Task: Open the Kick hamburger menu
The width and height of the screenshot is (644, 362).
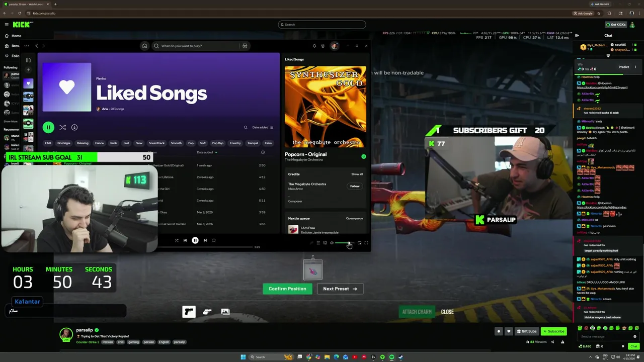Action: click(7, 24)
